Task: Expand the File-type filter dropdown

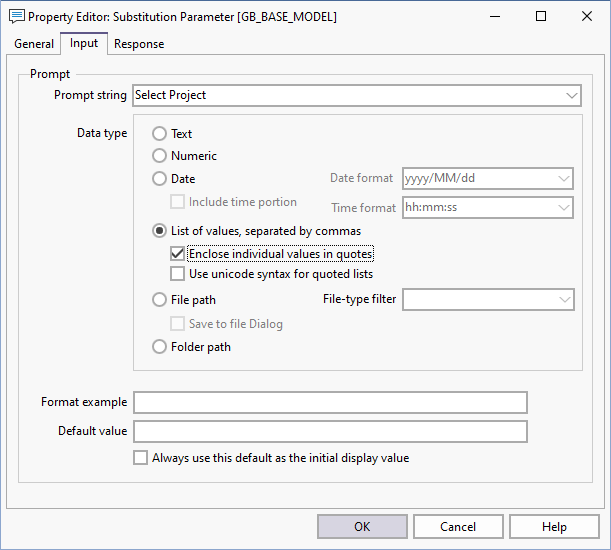Action: tap(565, 299)
